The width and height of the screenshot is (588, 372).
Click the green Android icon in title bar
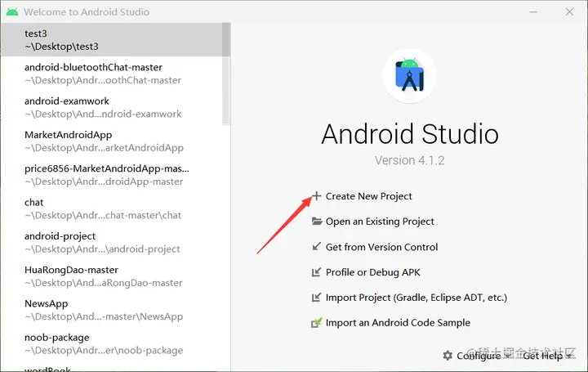[12, 12]
